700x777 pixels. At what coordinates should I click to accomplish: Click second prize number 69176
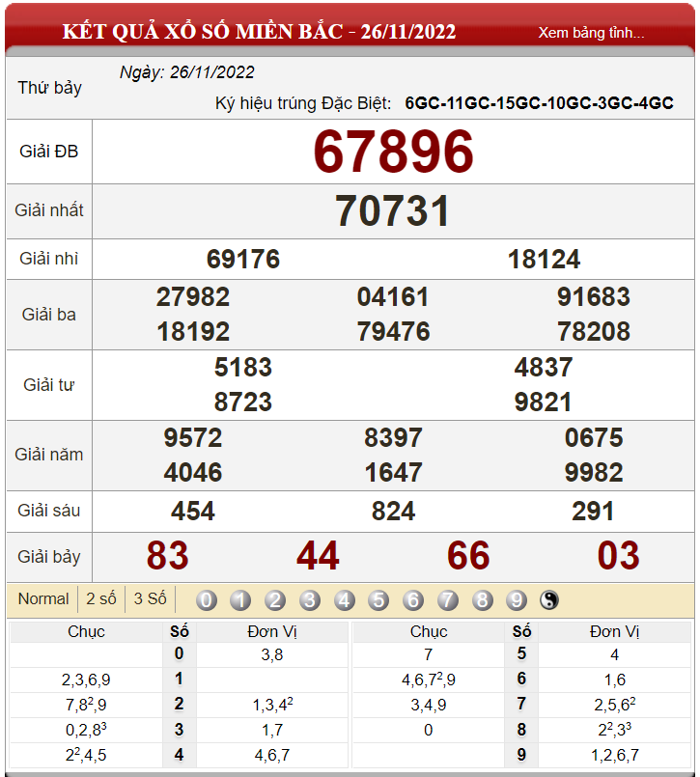(243, 260)
